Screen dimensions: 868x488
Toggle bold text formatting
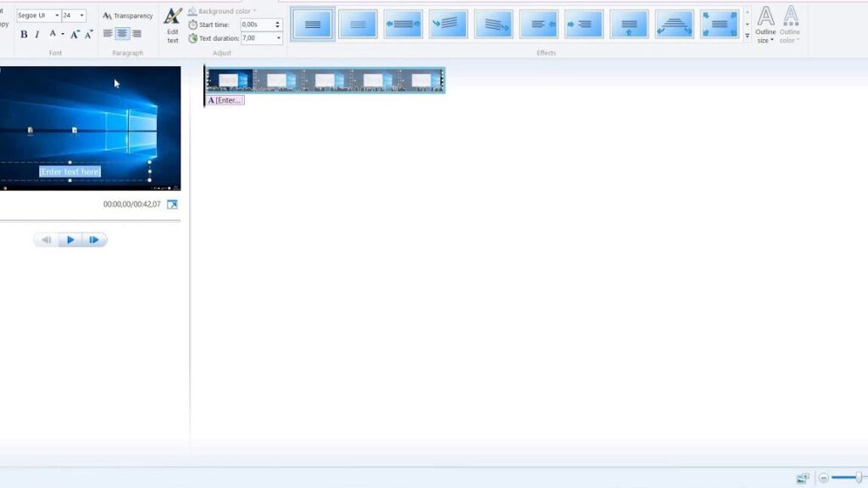tap(24, 34)
